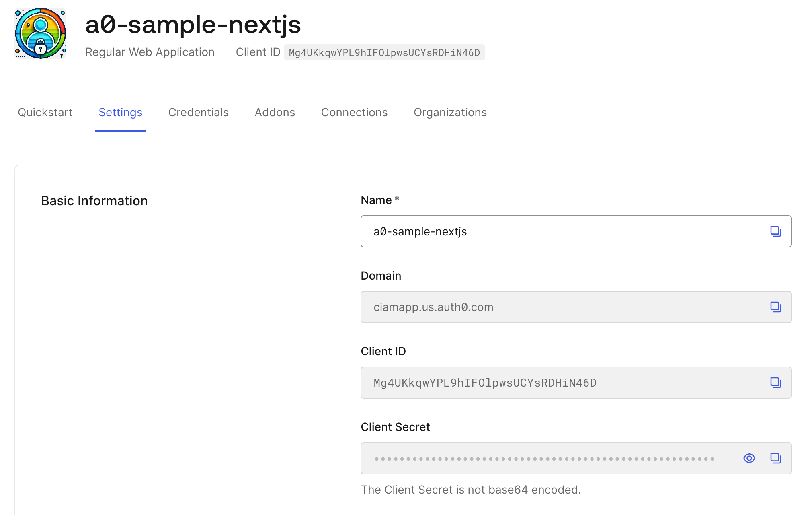View the Organizations tab
Screen dimensions: 812x515
tap(450, 112)
